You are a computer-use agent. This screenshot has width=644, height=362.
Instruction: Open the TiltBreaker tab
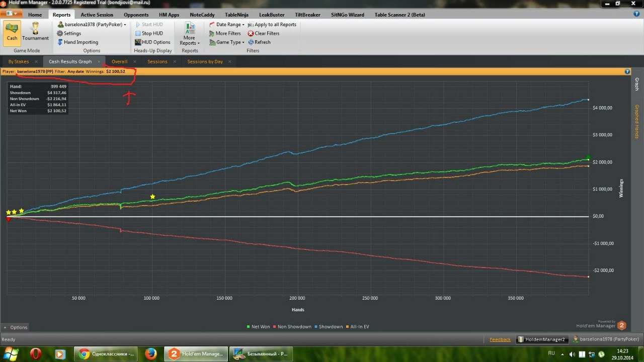click(x=307, y=15)
